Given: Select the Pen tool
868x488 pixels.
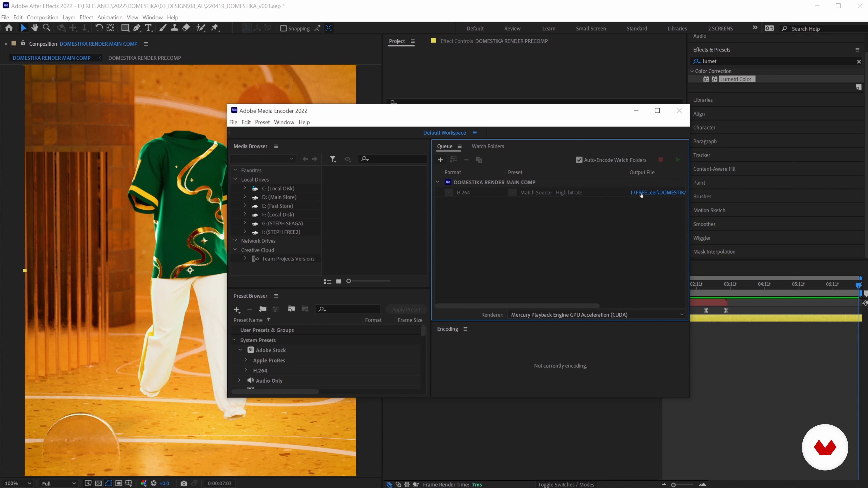Looking at the screenshot, I should [x=137, y=28].
